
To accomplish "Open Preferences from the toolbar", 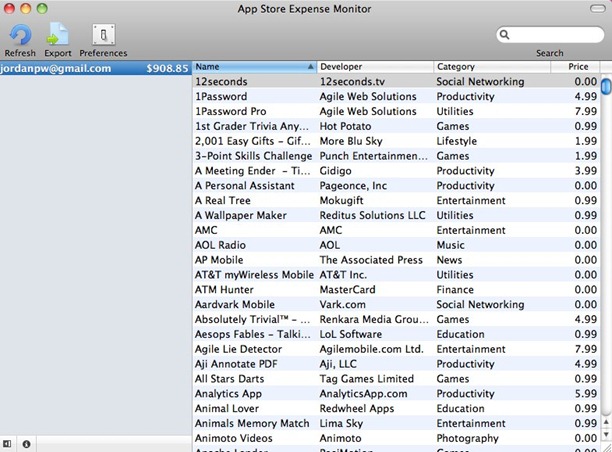I will pos(103,35).
